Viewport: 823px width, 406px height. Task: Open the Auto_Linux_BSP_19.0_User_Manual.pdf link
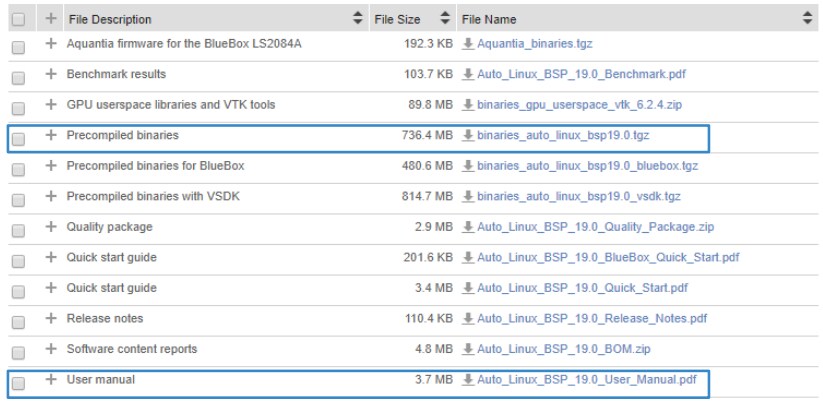[585, 380]
